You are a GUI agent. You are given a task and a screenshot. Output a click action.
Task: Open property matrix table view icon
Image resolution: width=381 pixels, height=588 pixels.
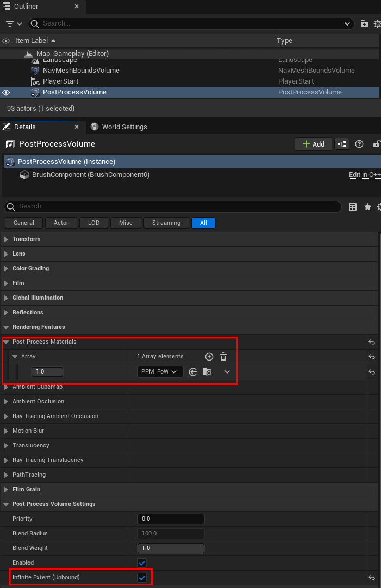353,207
